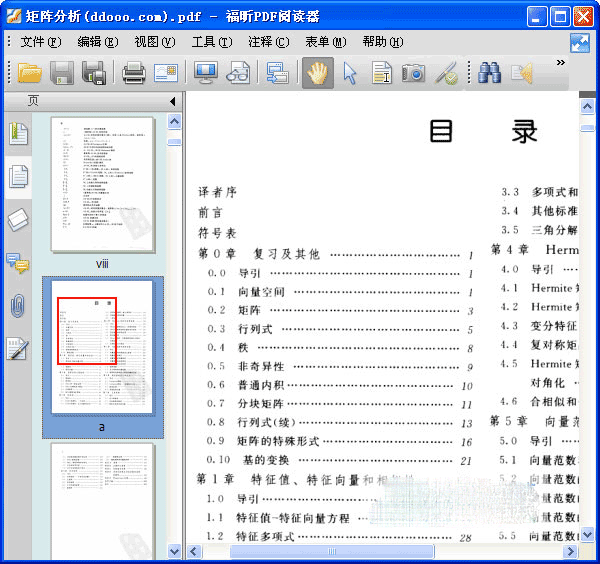Click contents entry 0.1 向量空间

click(x=341, y=292)
